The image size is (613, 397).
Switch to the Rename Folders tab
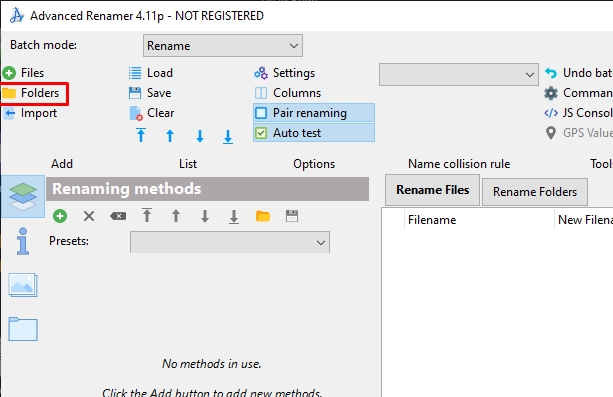pos(535,192)
